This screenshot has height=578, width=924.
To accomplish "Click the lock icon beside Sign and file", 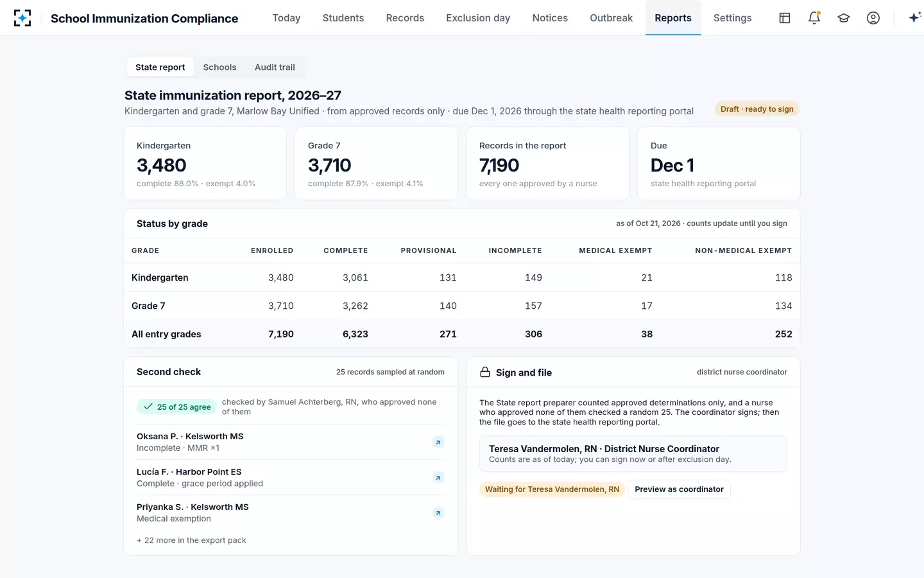I will tap(485, 372).
